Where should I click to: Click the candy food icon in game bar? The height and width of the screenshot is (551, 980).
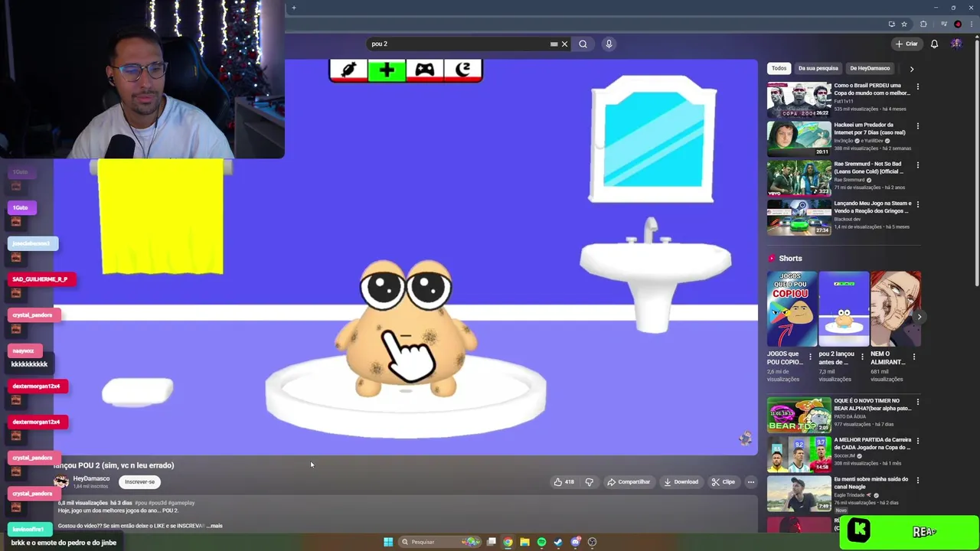pyautogui.click(x=348, y=70)
